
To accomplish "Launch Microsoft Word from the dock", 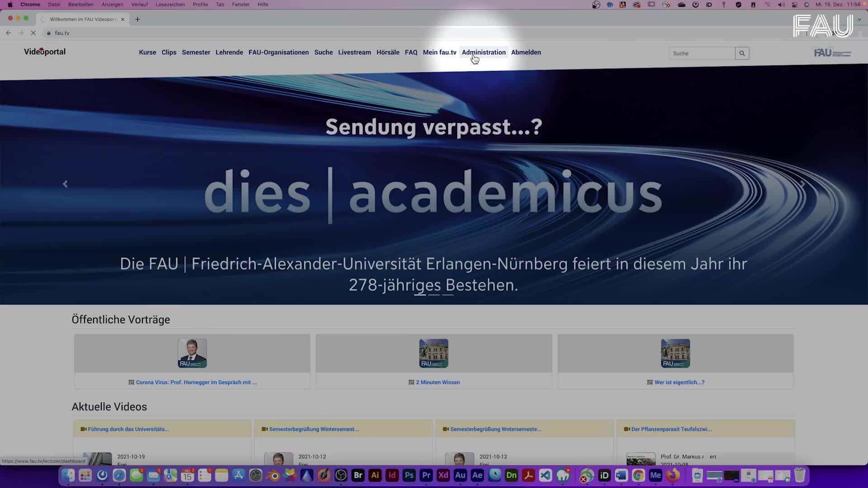I will [x=621, y=475].
